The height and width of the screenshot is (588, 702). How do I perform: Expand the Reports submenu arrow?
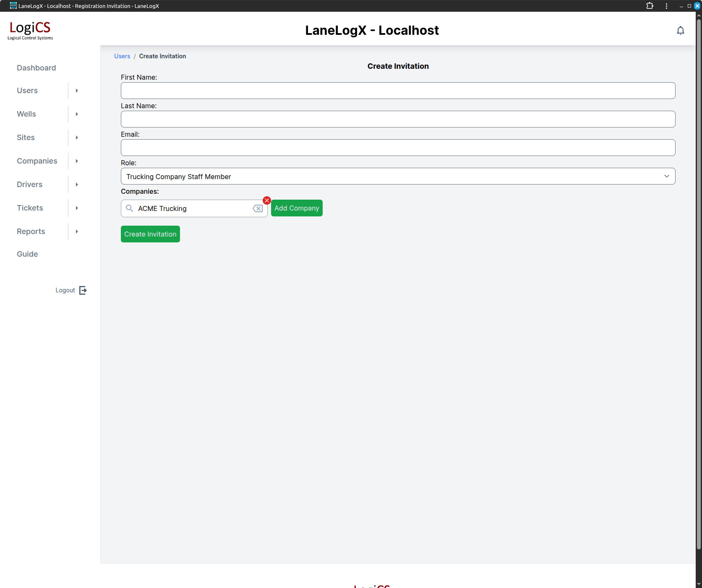pyautogui.click(x=77, y=232)
